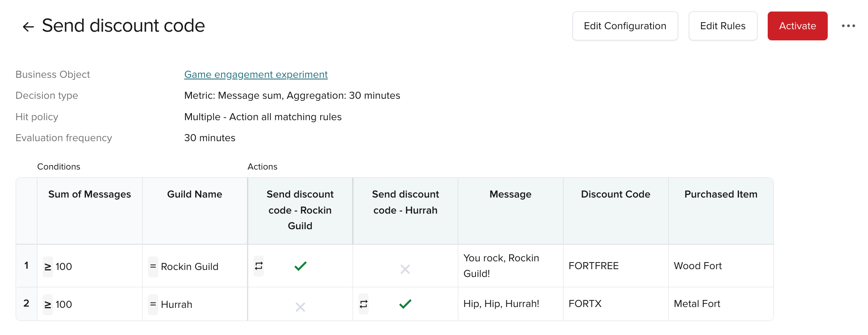
Task: Open the Game engagement experiment link
Action: (256, 74)
